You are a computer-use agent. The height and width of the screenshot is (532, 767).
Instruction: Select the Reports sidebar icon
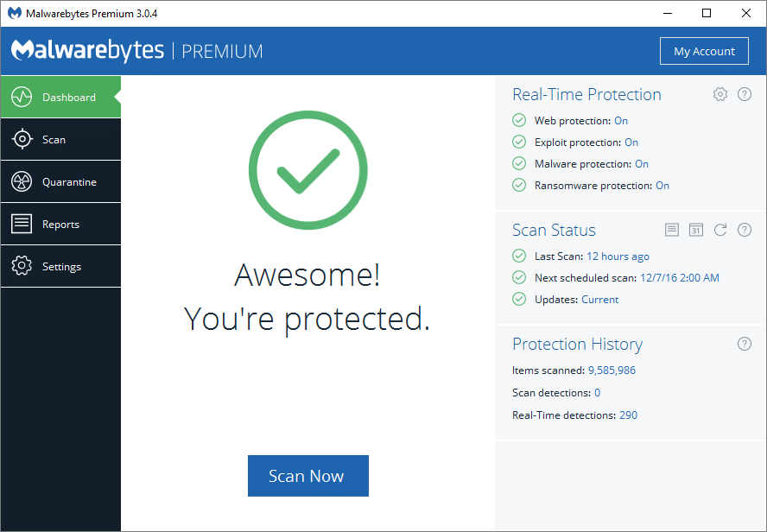[x=22, y=224]
